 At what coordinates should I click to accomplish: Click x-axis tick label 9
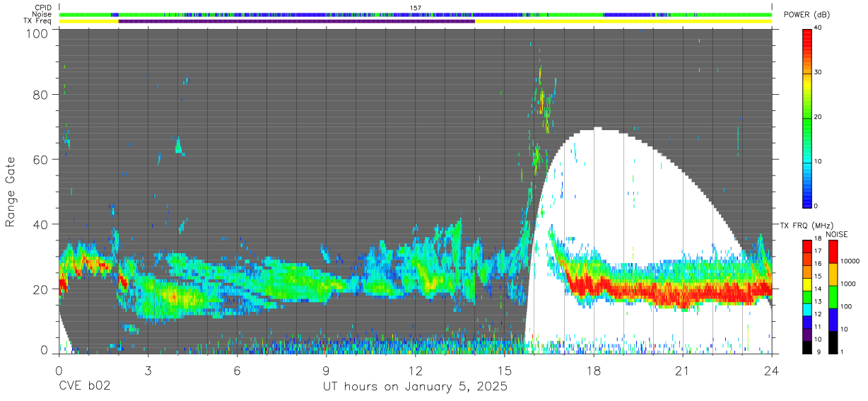326,370
